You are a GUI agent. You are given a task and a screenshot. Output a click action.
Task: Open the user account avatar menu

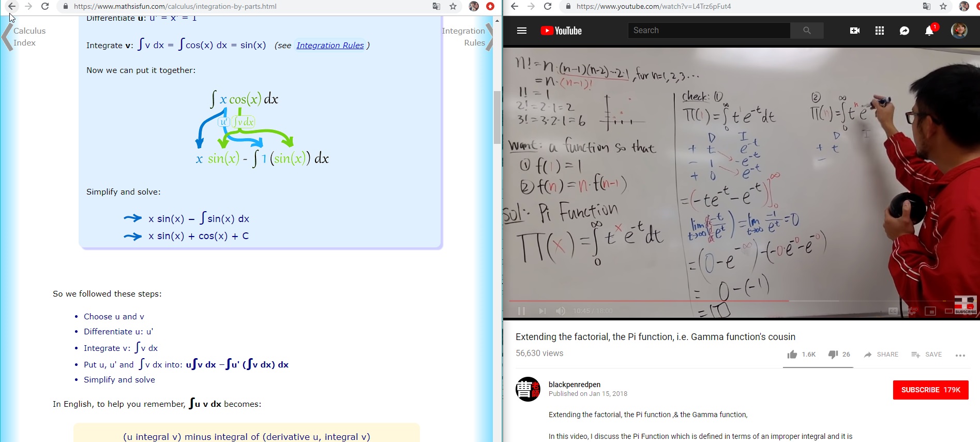(x=959, y=31)
